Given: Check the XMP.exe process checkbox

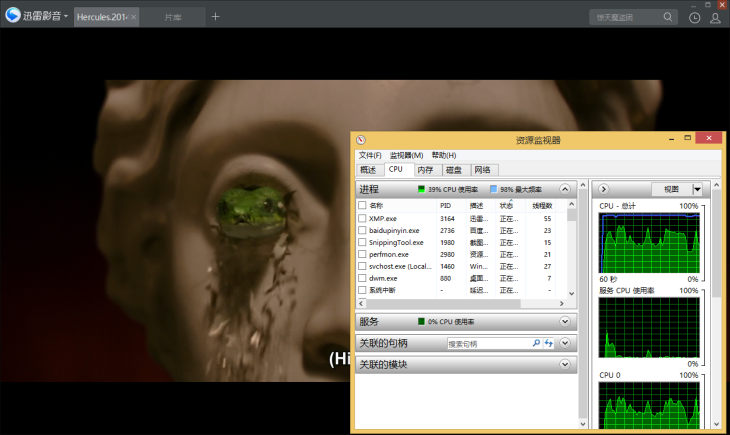Looking at the screenshot, I should tap(362, 218).
